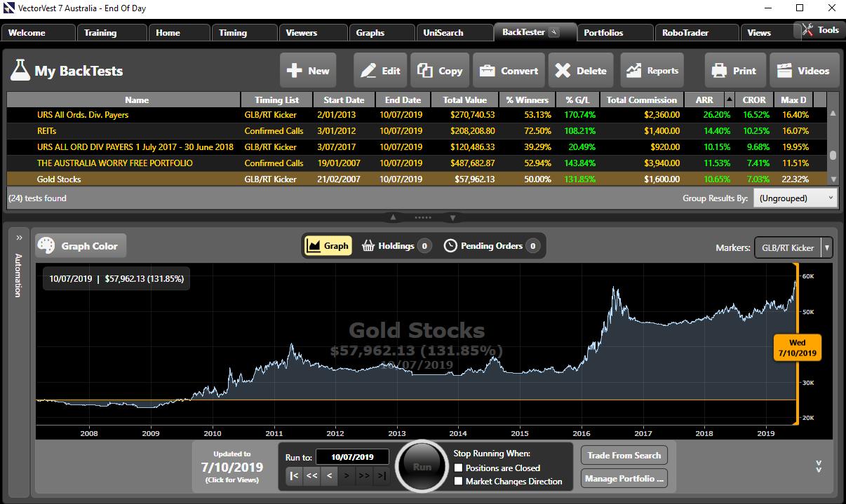Copy the selected backtest

click(x=440, y=71)
